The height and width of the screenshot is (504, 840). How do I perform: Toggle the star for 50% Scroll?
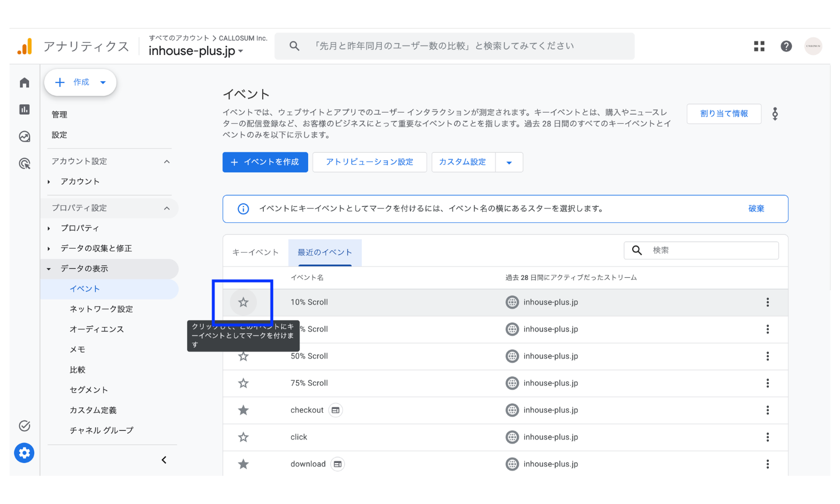243,356
